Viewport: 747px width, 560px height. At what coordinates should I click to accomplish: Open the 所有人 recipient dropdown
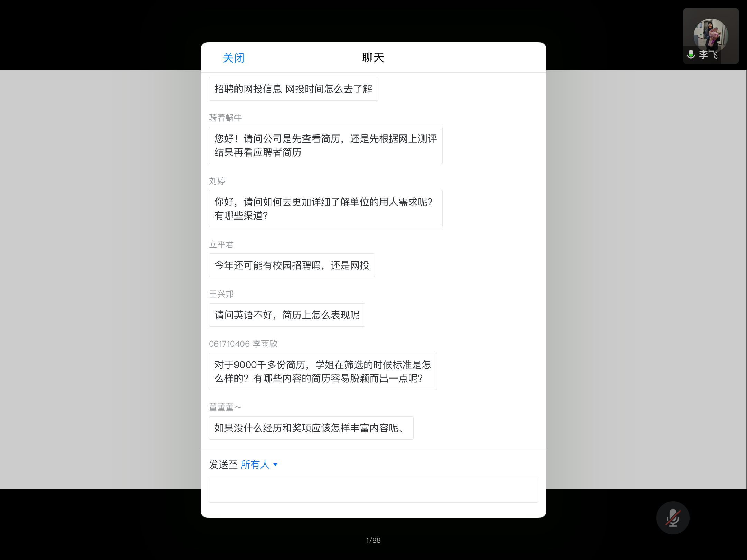pyautogui.click(x=255, y=465)
